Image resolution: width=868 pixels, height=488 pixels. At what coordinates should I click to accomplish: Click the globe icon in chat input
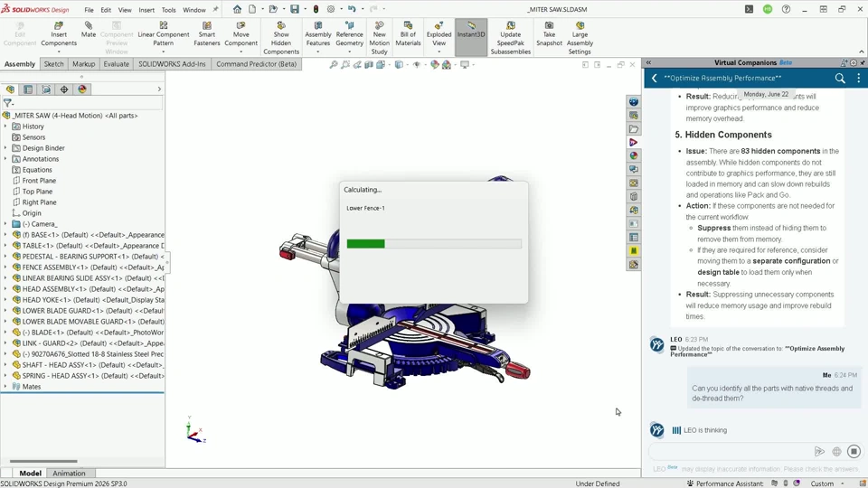click(x=836, y=452)
